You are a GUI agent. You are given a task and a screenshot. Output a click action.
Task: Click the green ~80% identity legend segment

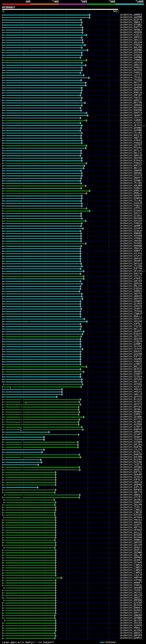tap(101, 4)
